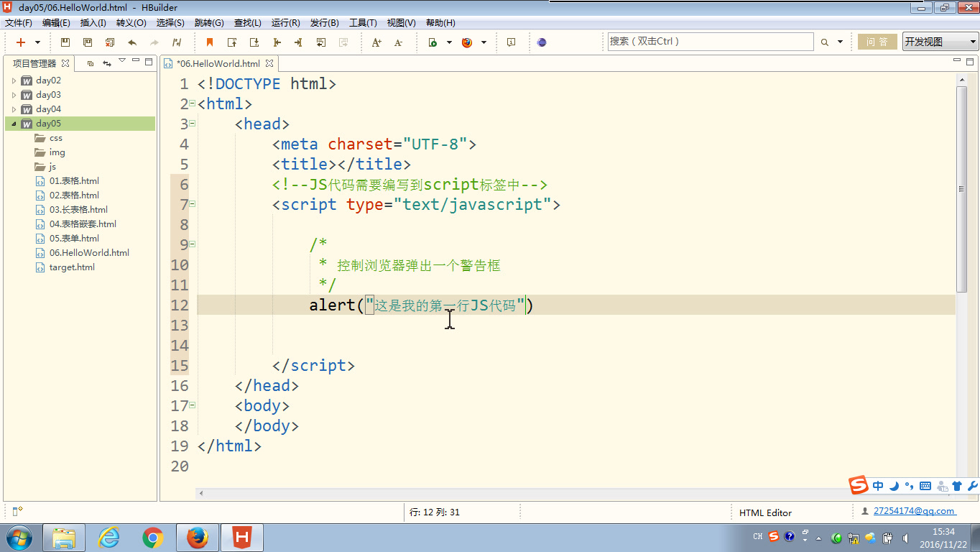Select 05.表单.html in project tree

[74, 239]
